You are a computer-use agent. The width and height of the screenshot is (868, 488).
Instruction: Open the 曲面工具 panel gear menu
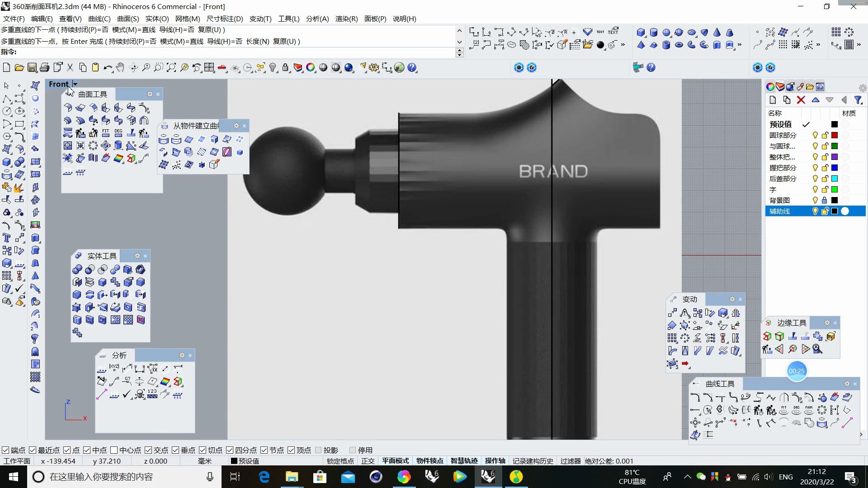(x=150, y=94)
